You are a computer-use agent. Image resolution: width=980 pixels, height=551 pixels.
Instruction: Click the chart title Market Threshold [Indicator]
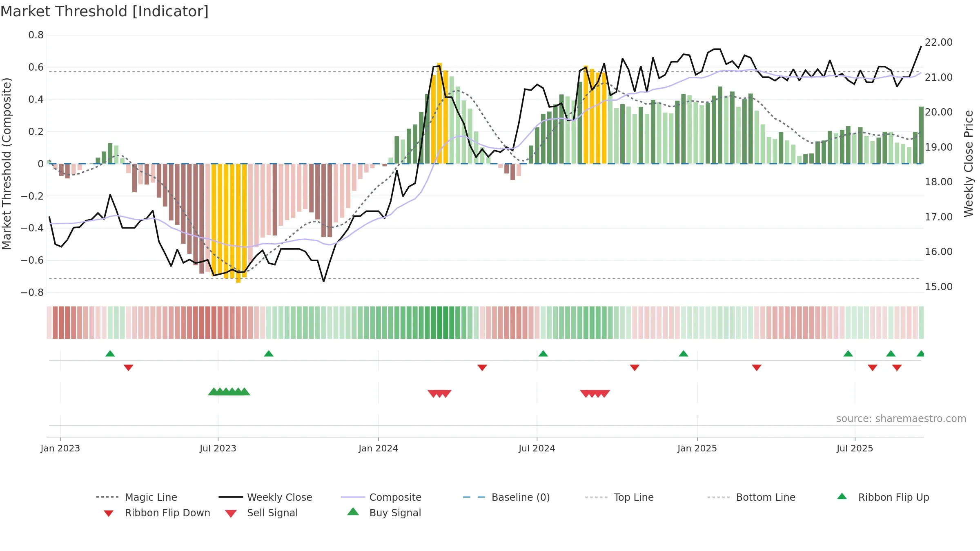[105, 11]
